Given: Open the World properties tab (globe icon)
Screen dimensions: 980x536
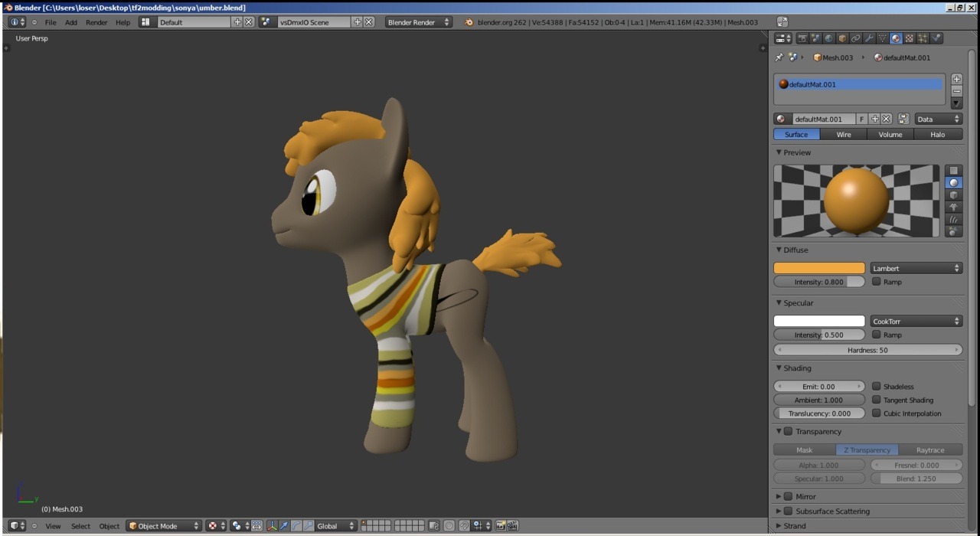Looking at the screenshot, I should [x=829, y=38].
